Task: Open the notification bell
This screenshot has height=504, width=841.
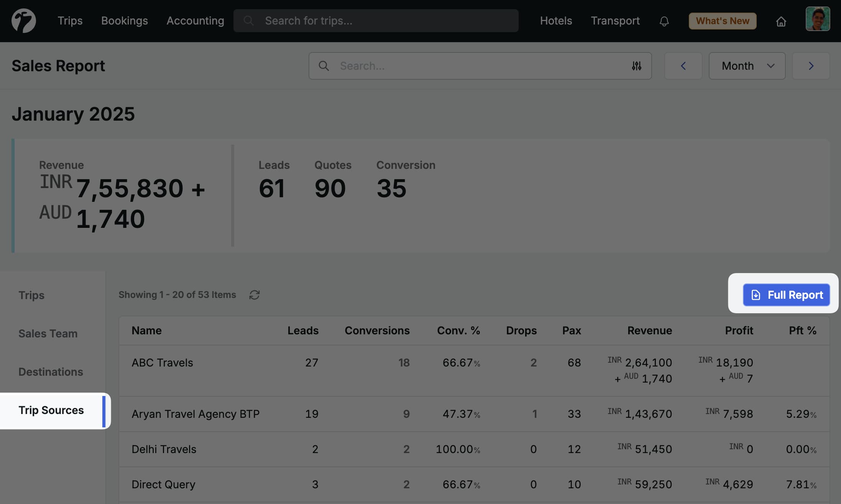Action: click(664, 21)
